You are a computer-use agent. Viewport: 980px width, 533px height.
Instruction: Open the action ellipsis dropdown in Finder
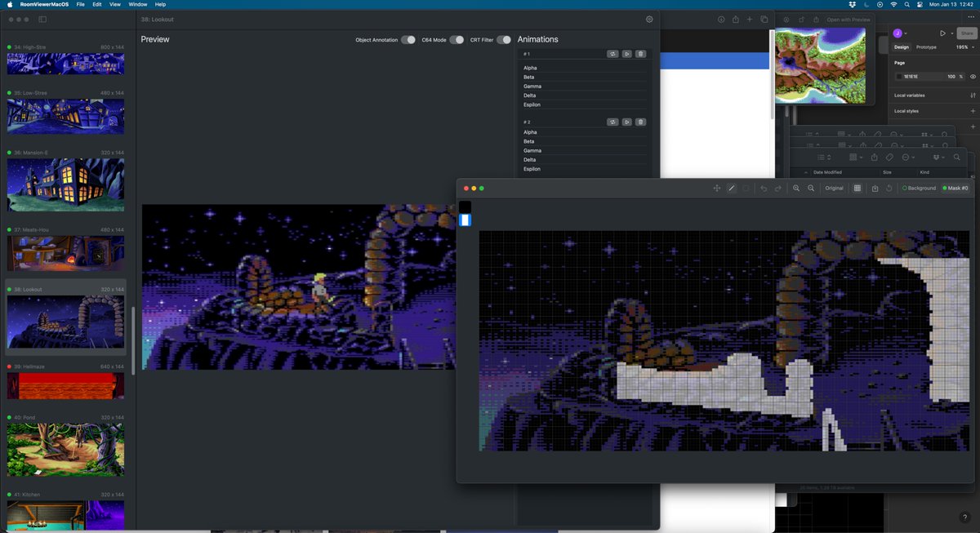point(909,157)
